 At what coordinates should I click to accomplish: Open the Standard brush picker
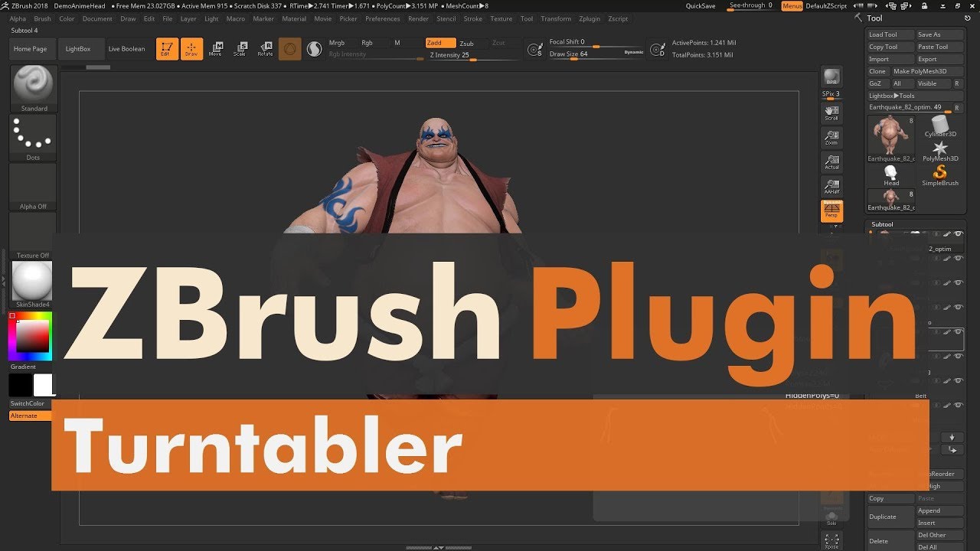click(33, 89)
